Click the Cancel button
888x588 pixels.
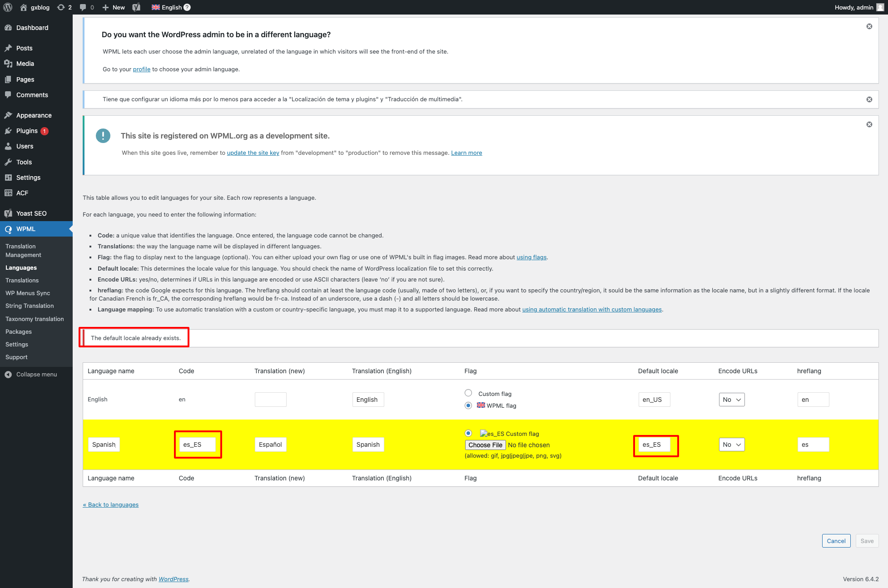click(836, 541)
